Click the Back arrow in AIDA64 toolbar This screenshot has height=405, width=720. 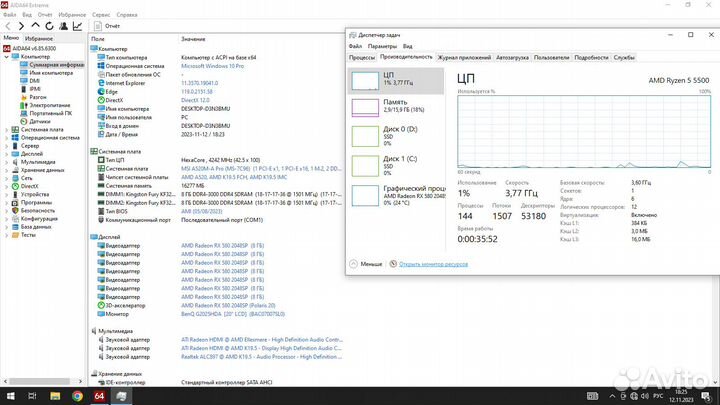[7, 27]
